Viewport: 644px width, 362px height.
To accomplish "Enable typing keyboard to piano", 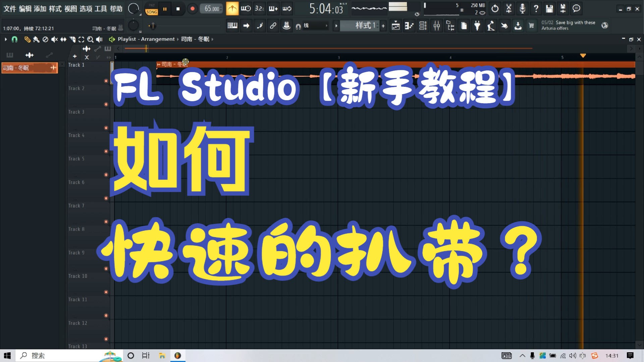I will 232,25.
